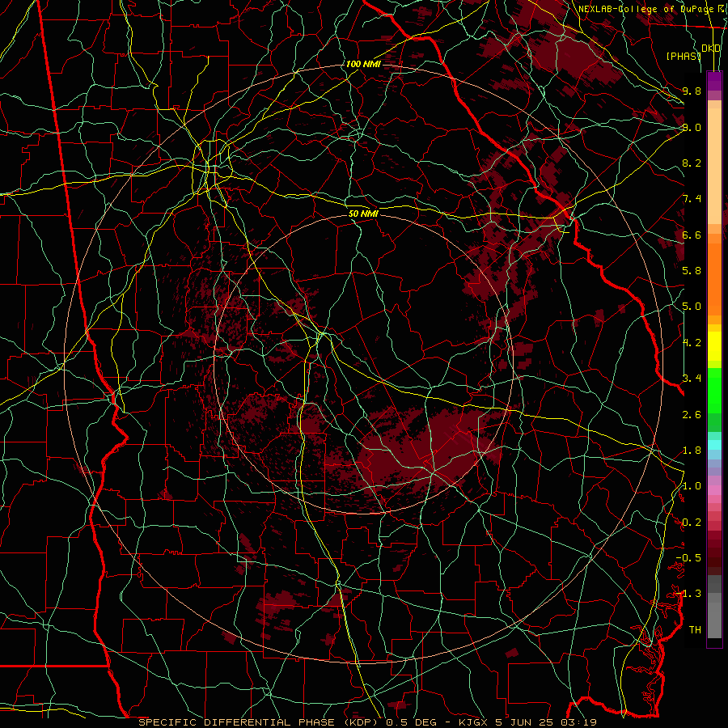
Task: Click the 8.2 value on the color scale
Action: click(x=692, y=163)
